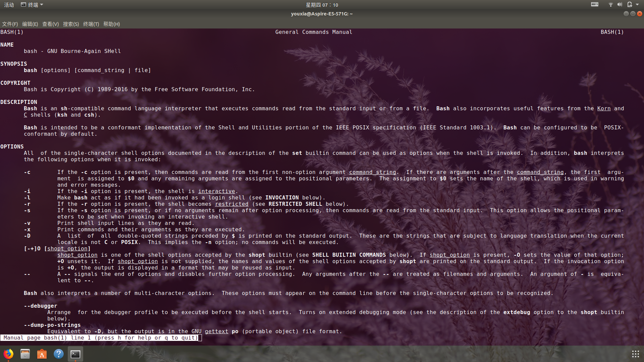Viewport: 644px width, 362px height.
Task: Click the volume speaker icon
Action: [620, 5]
